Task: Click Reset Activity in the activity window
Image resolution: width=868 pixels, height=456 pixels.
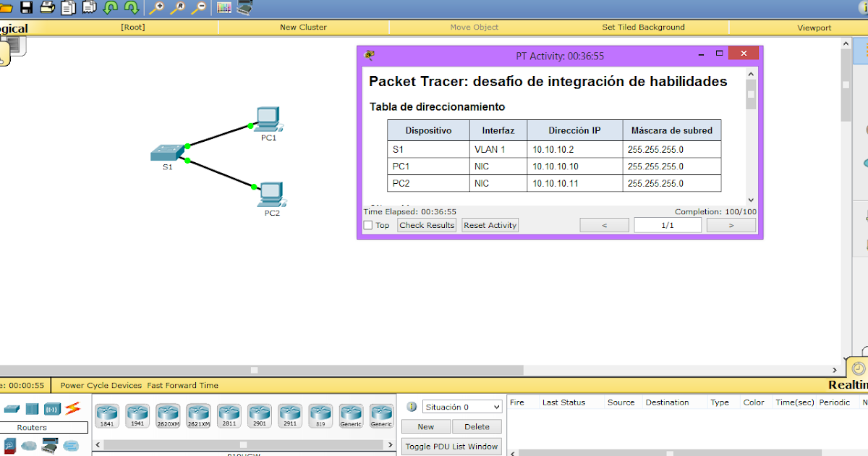Action: [490, 225]
